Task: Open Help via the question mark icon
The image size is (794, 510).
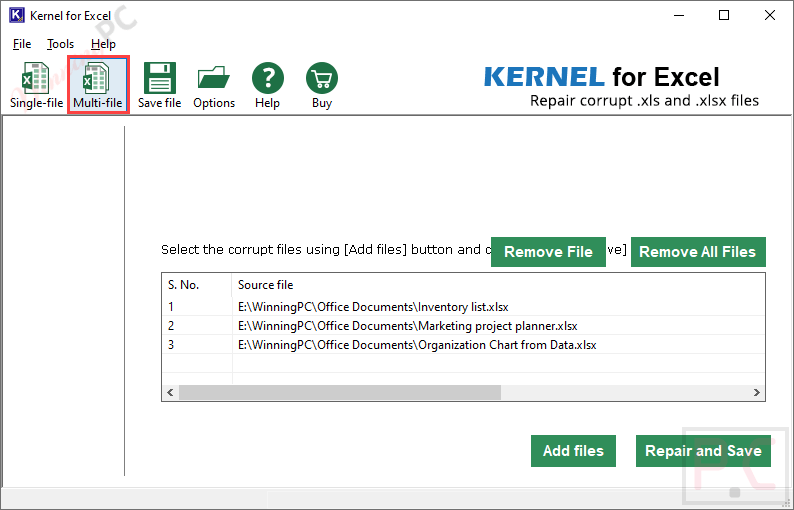Action: 267,85
